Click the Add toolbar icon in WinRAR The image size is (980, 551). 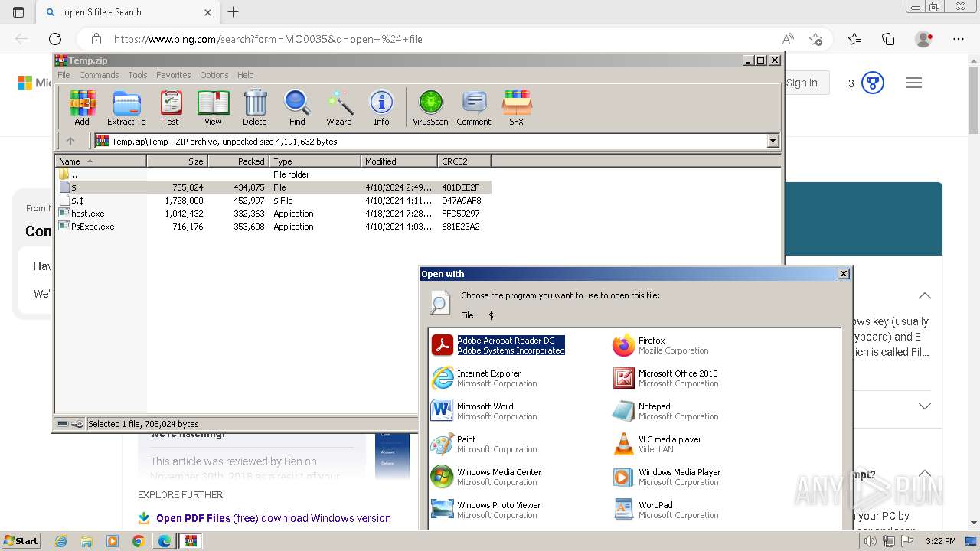pos(82,107)
